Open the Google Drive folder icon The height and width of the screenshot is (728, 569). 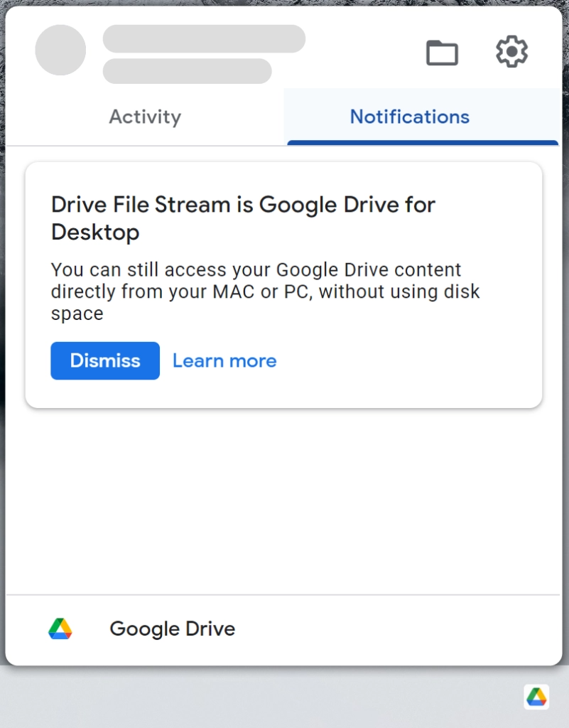[442, 53]
